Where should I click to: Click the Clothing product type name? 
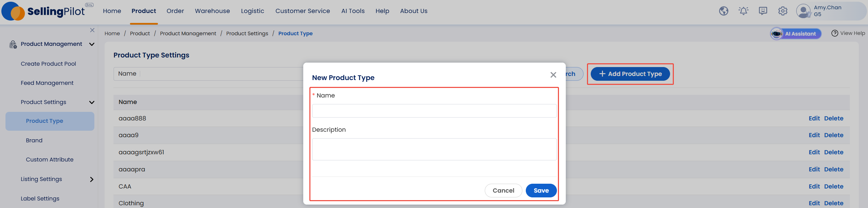(x=131, y=203)
